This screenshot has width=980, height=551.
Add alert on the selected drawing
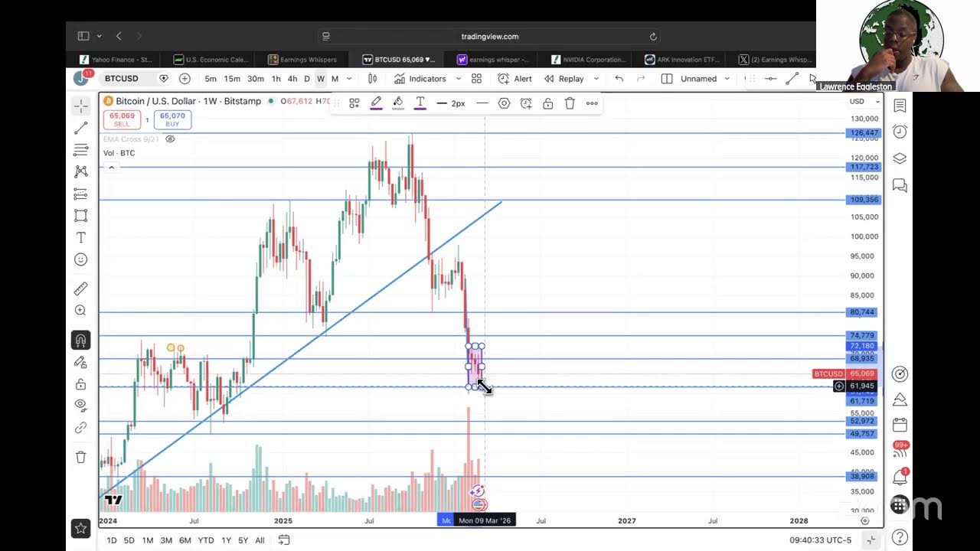coord(526,103)
